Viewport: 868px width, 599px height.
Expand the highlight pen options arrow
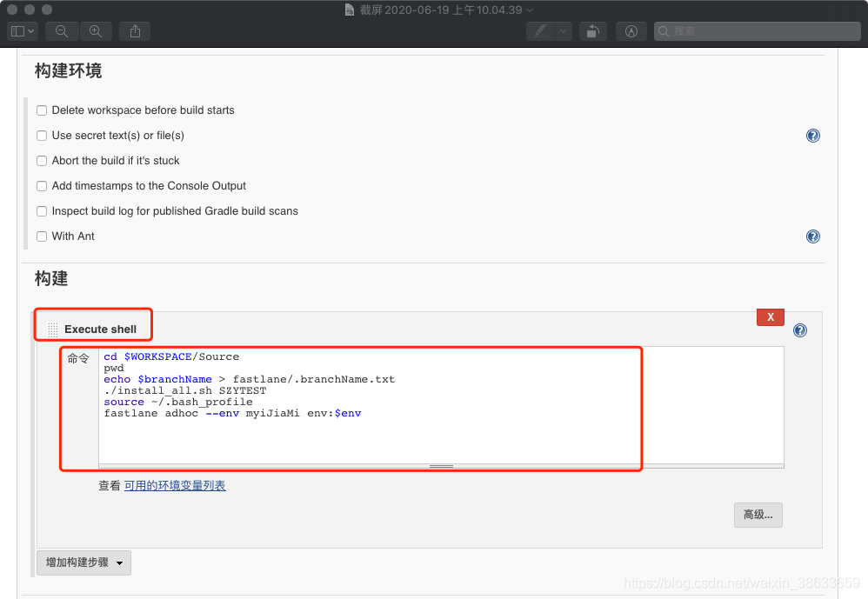[564, 31]
